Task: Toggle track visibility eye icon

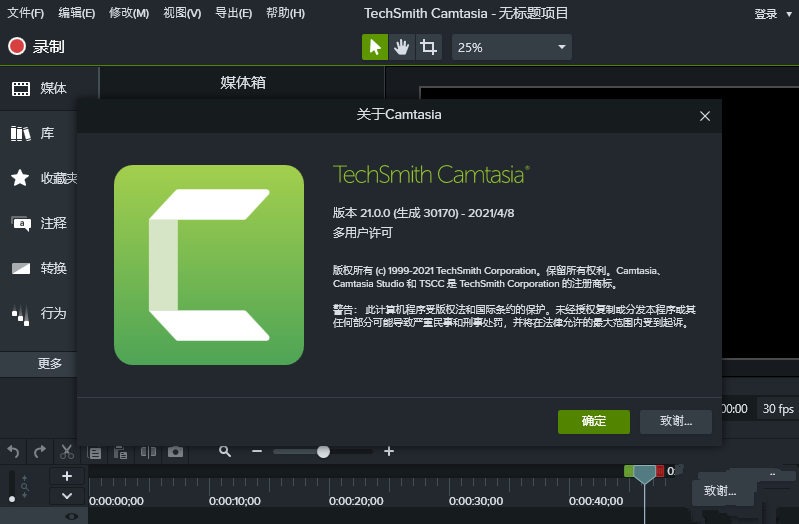Action: pos(72,516)
